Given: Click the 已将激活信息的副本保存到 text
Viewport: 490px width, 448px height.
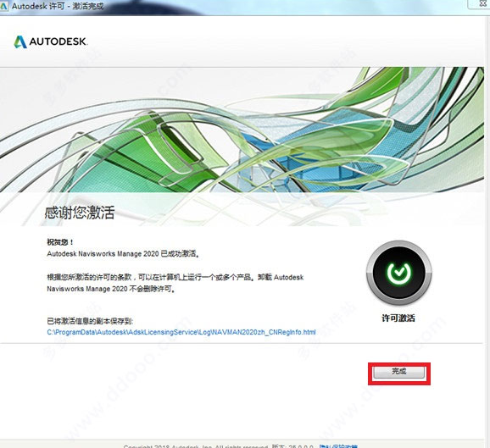Looking at the screenshot, I should tap(90, 321).
